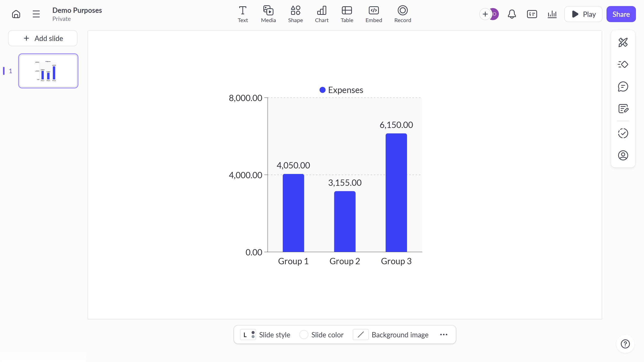The width and height of the screenshot is (644, 362).
Task: Go to home via the house icon
Action: (x=16, y=14)
